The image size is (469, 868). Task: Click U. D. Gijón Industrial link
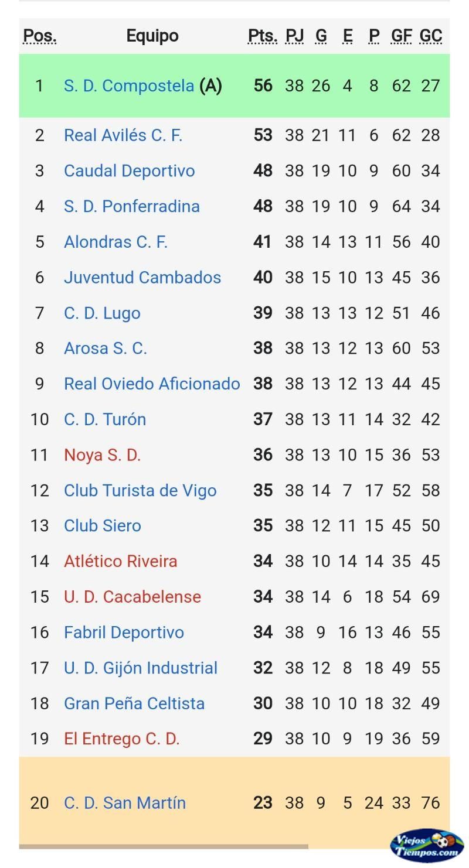click(x=141, y=668)
